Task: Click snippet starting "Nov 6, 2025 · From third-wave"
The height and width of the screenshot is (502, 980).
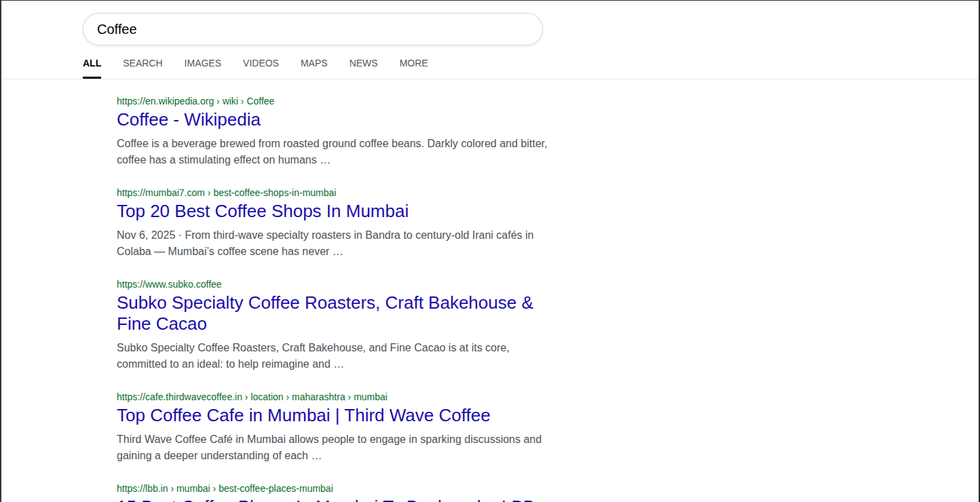Action: (325, 244)
